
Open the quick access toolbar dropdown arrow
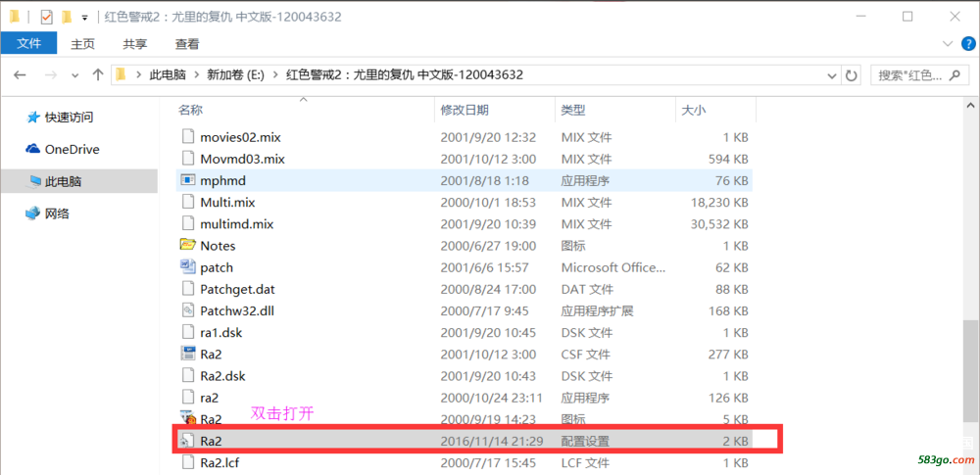[x=84, y=18]
